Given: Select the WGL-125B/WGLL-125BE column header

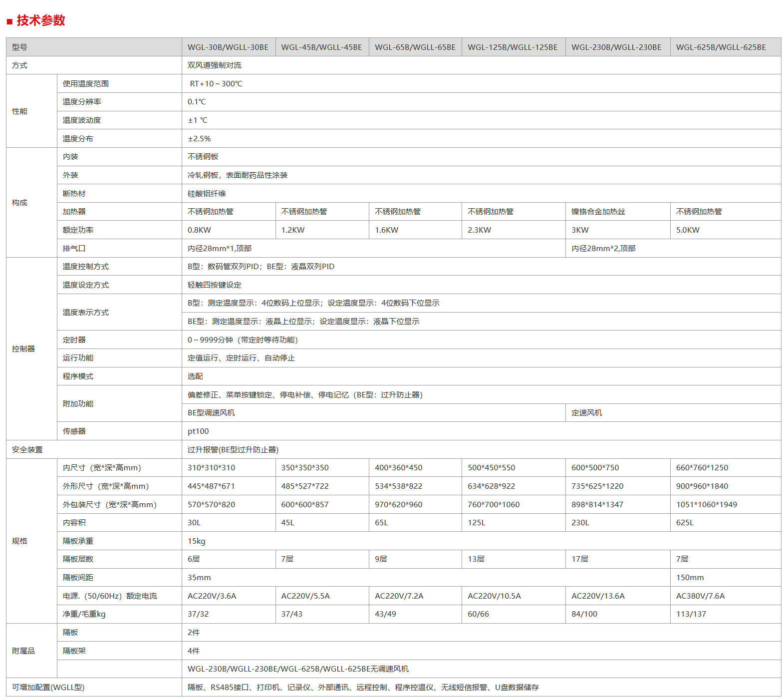Looking at the screenshot, I should 513,47.
